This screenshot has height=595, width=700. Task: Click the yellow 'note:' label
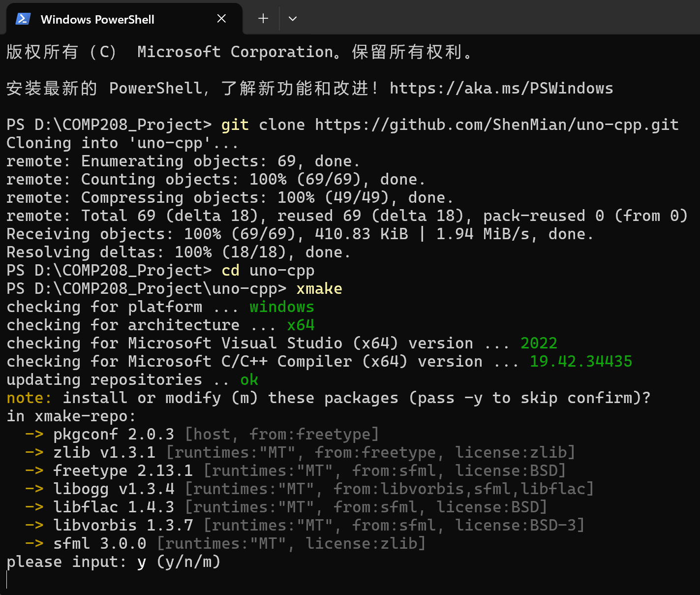[30, 398]
